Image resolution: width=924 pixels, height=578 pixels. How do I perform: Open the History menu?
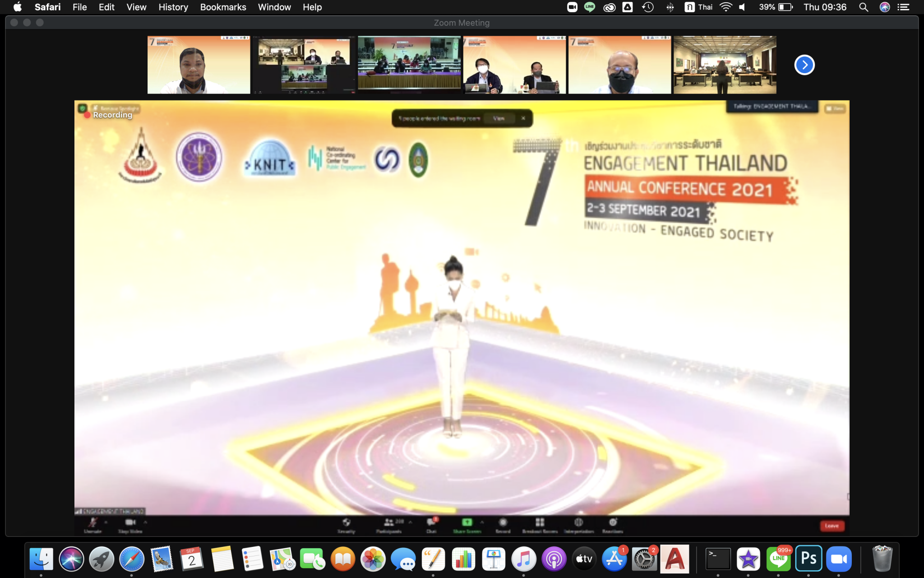[173, 7]
